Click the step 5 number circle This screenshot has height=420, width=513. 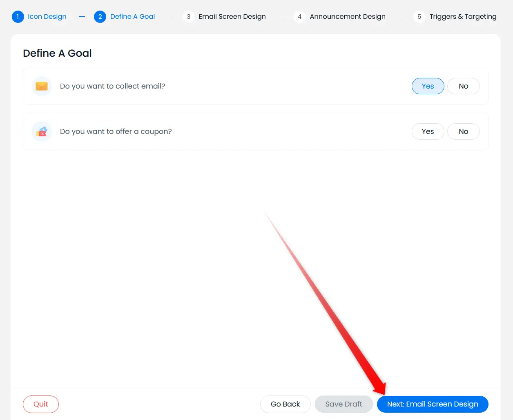click(419, 17)
